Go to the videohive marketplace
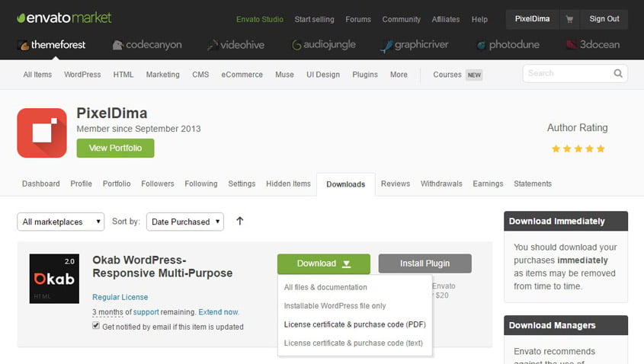644x364 pixels. click(235, 45)
